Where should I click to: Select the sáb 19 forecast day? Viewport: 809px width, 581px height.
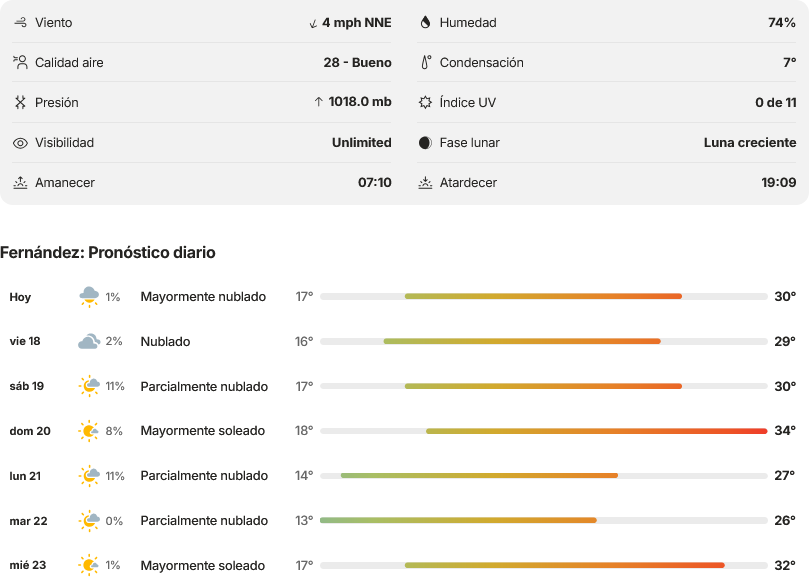click(x=27, y=386)
